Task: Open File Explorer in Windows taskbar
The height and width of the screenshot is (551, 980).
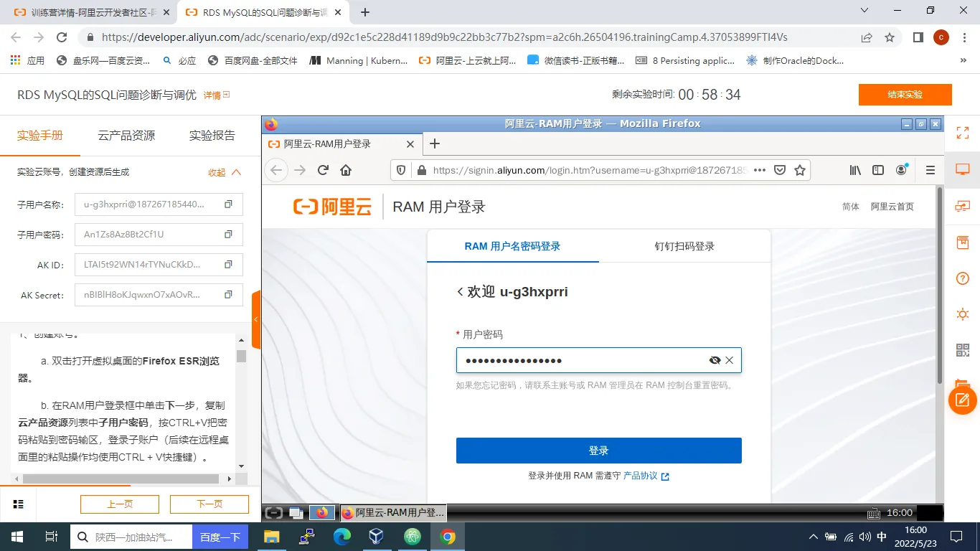Action: (271, 537)
